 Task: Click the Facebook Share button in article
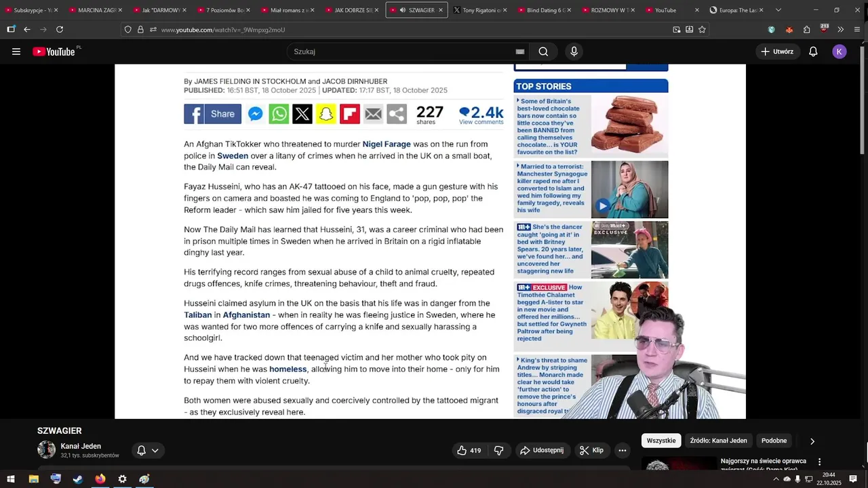coord(212,114)
